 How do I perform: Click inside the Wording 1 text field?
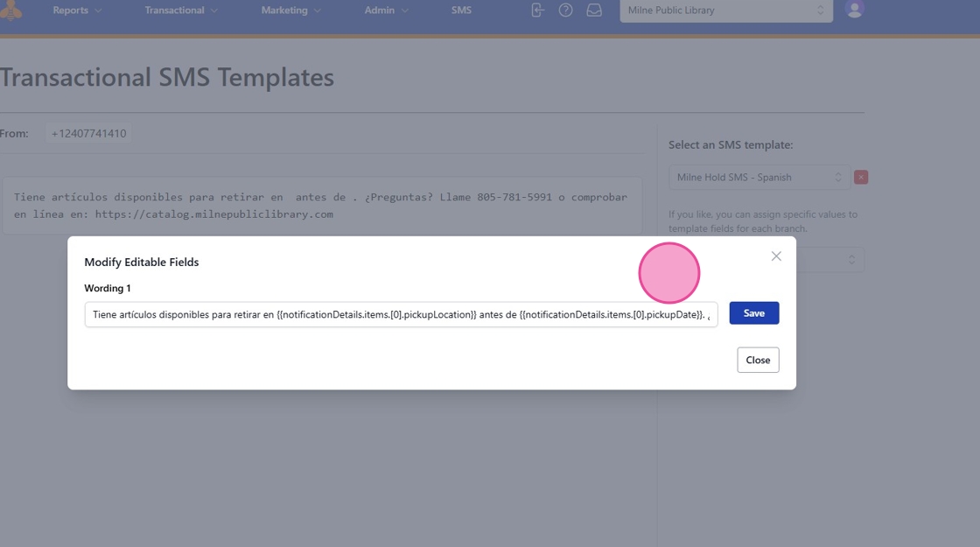coord(401,314)
